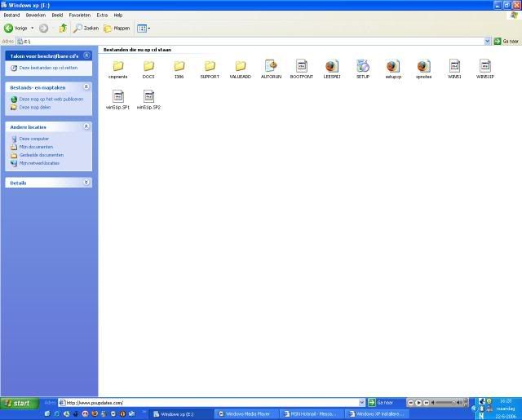Click next track on taskbar media player

(426, 403)
